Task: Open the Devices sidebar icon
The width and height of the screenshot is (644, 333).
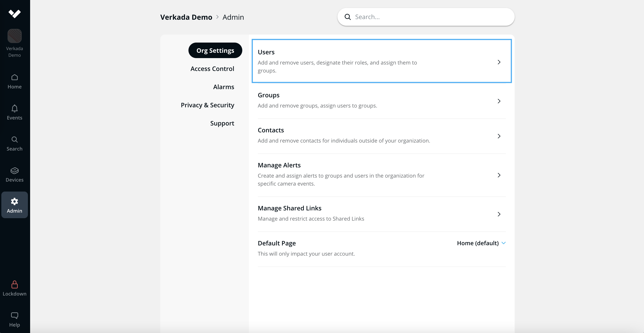Action: pyautogui.click(x=14, y=171)
